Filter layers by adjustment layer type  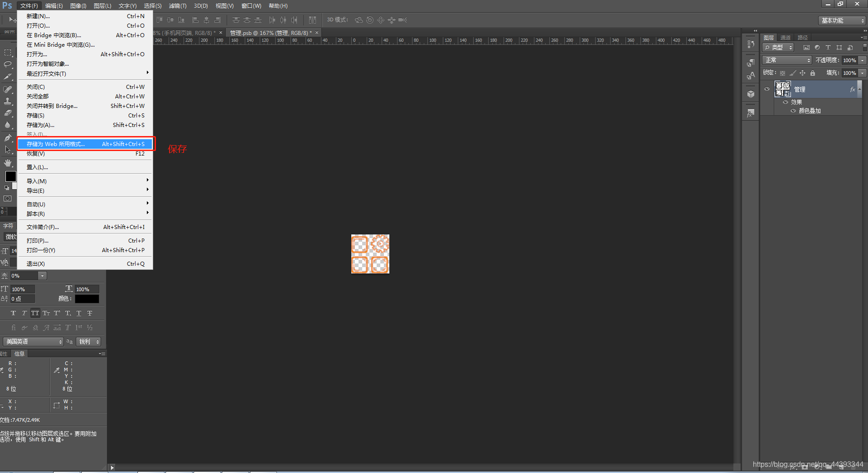(817, 47)
